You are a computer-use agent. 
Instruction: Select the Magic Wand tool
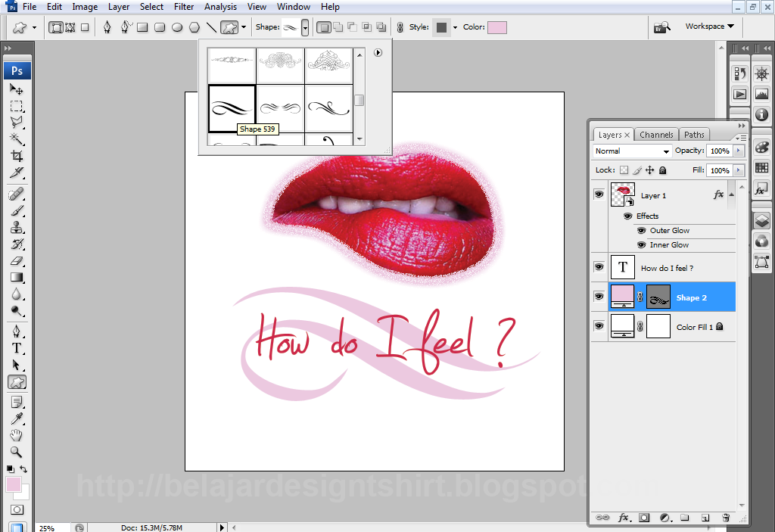point(17,139)
